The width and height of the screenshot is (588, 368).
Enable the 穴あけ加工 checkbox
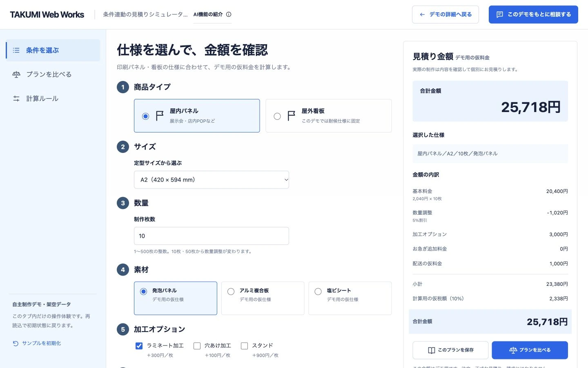pos(197,346)
